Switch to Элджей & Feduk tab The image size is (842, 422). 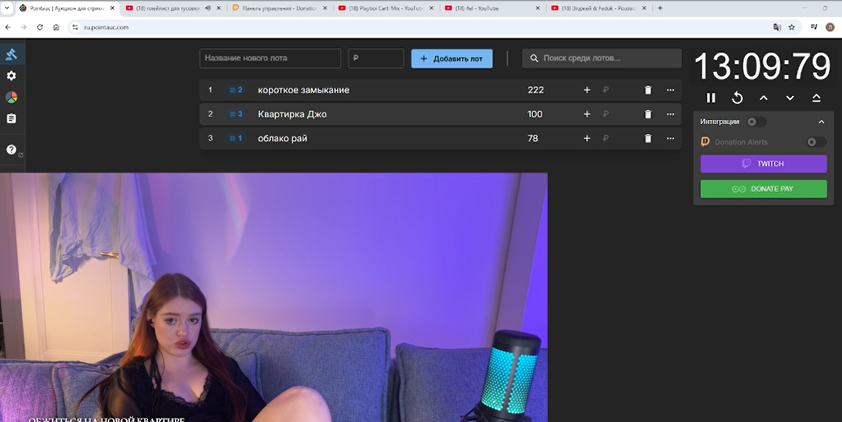pos(599,8)
